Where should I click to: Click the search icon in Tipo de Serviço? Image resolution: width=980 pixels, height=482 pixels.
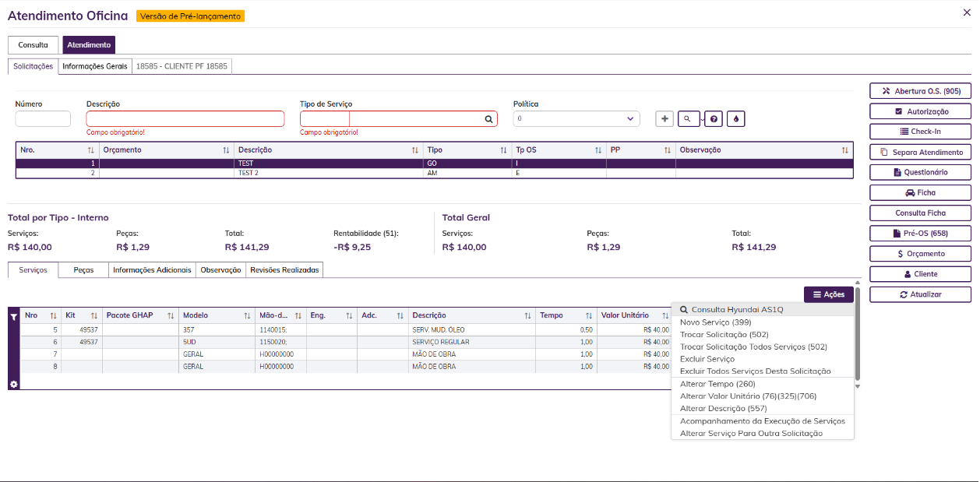pos(489,119)
